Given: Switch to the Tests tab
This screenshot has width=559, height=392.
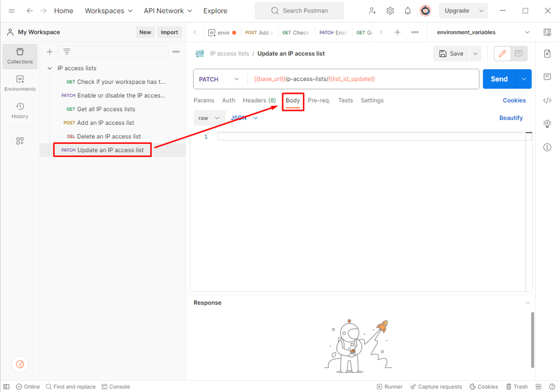Looking at the screenshot, I should pos(345,100).
